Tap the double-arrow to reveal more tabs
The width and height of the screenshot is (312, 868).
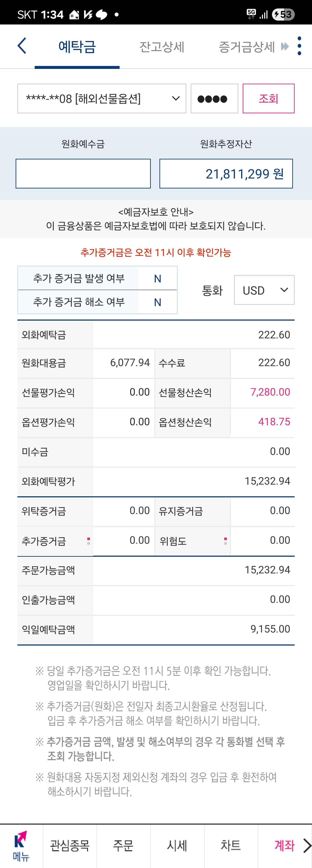pyautogui.click(x=285, y=47)
